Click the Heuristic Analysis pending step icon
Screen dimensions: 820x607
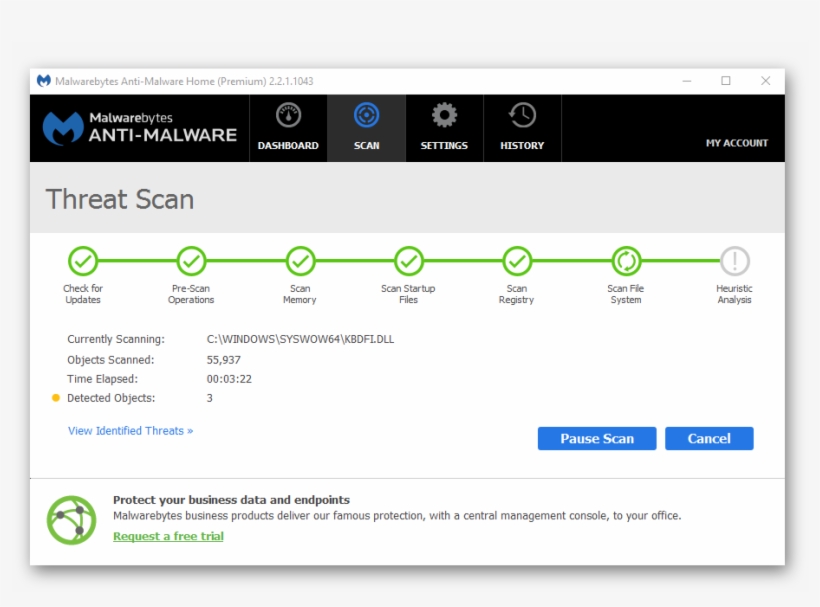coord(734,261)
